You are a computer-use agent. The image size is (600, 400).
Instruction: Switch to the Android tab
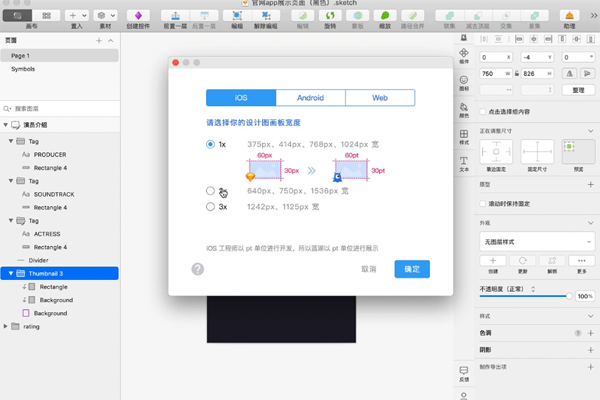[x=310, y=98]
